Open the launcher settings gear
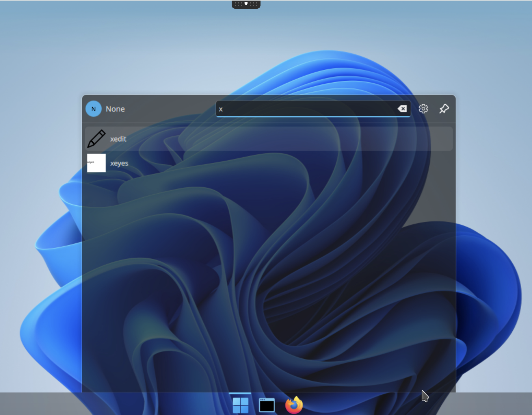The width and height of the screenshot is (532, 415). click(423, 109)
